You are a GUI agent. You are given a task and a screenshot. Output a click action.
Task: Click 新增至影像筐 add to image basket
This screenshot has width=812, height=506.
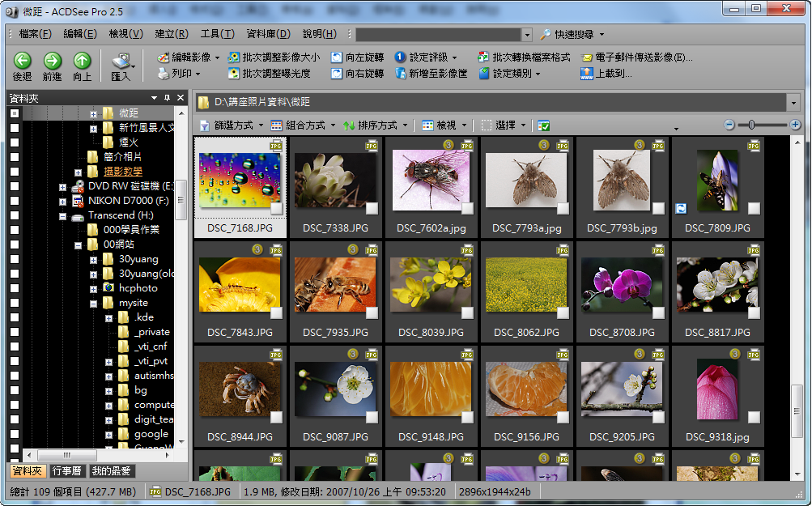(431, 74)
